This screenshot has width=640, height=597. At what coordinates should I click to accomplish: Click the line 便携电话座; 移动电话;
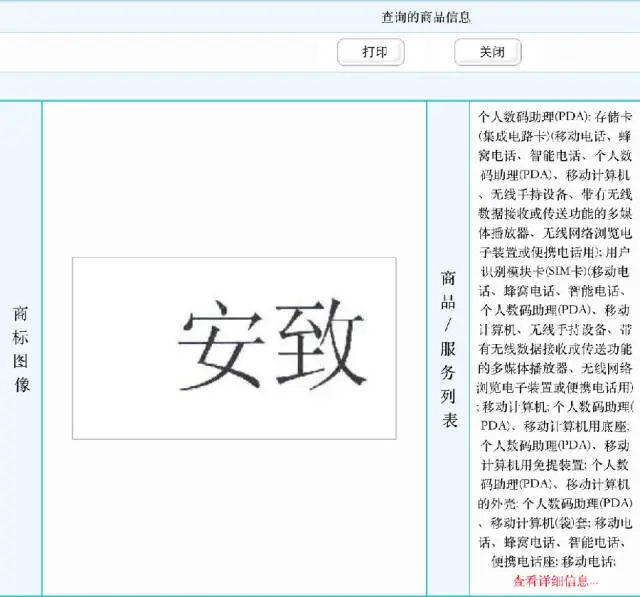[554, 561]
